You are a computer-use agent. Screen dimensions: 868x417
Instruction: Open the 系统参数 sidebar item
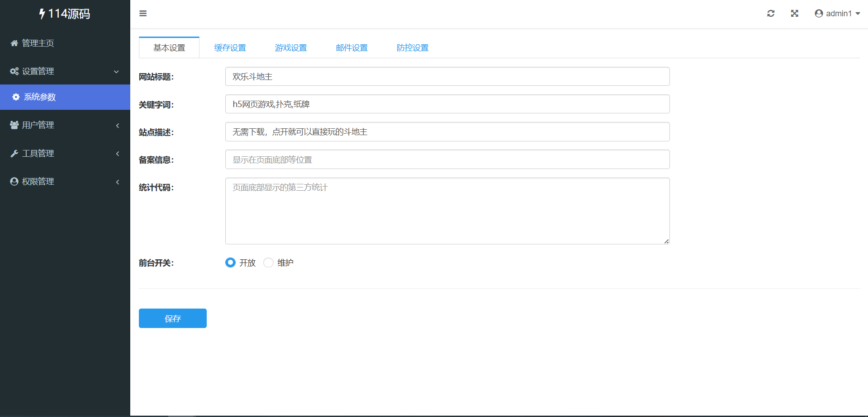pos(40,97)
